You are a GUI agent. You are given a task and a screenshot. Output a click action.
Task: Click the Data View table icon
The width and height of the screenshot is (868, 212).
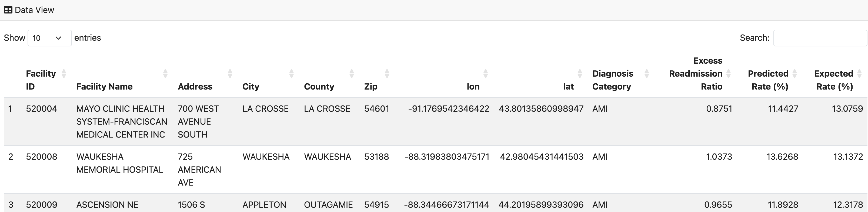pyautogui.click(x=8, y=10)
